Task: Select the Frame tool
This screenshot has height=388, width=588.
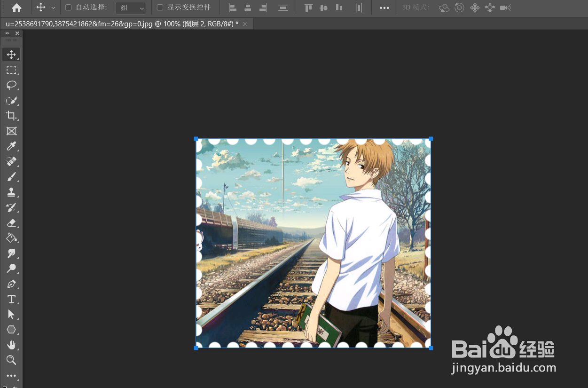Action: point(11,131)
